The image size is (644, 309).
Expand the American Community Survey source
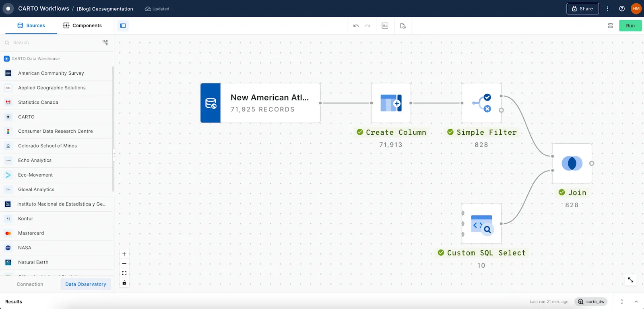(x=51, y=73)
